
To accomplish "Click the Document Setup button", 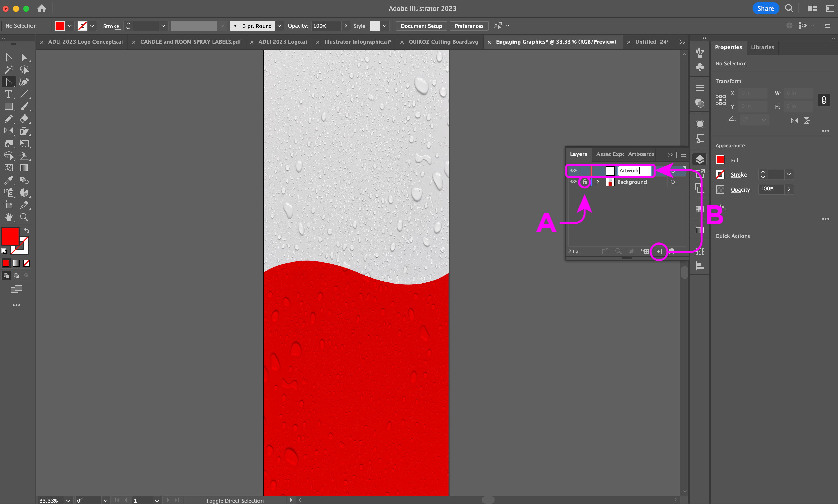I will click(x=421, y=26).
